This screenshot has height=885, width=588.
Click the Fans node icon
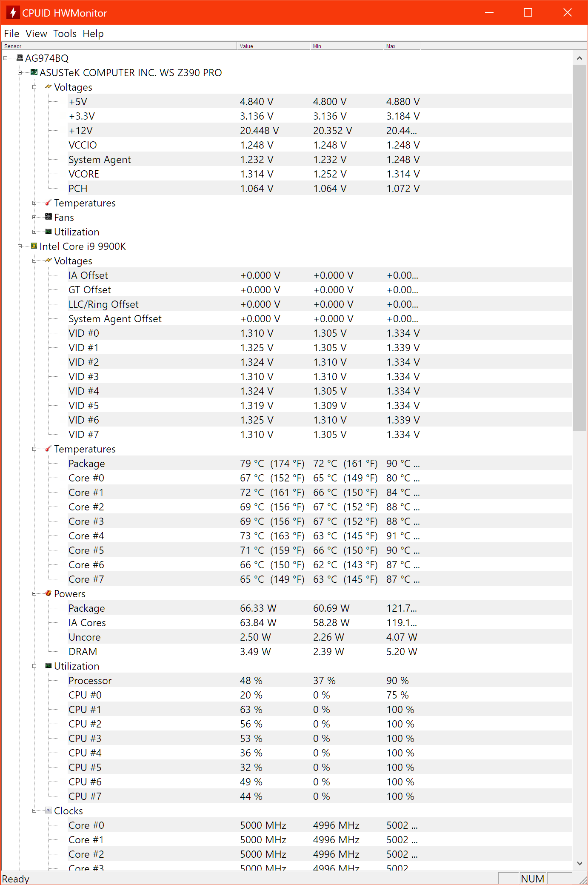pyautogui.click(x=49, y=217)
